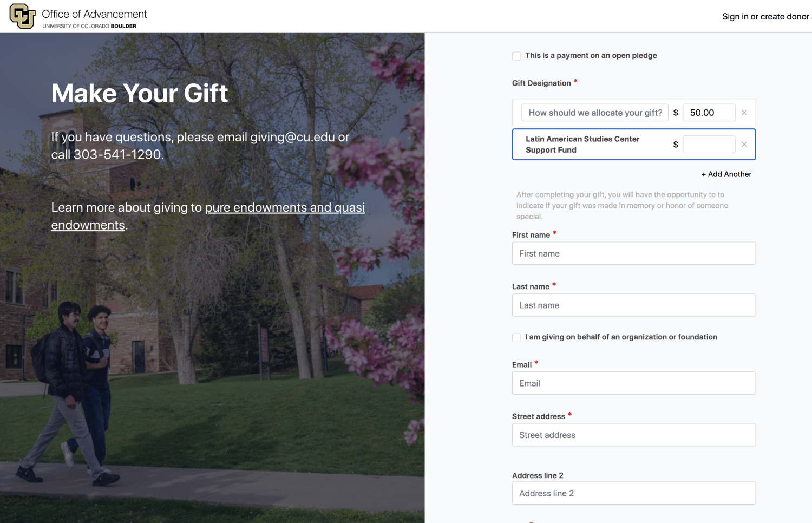Click the 50.00 amount field
The height and width of the screenshot is (523, 812).
pos(709,113)
